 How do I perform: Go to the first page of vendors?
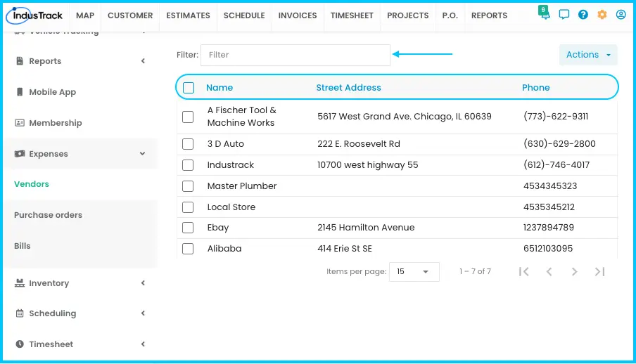524,271
